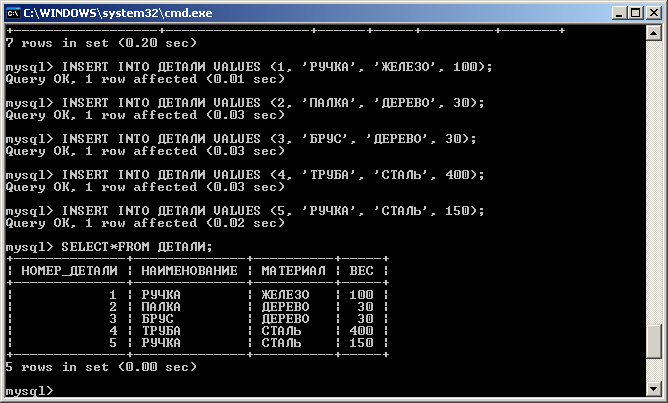
Task: Click the scrollbar down arrow
Action: tap(654, 388)
